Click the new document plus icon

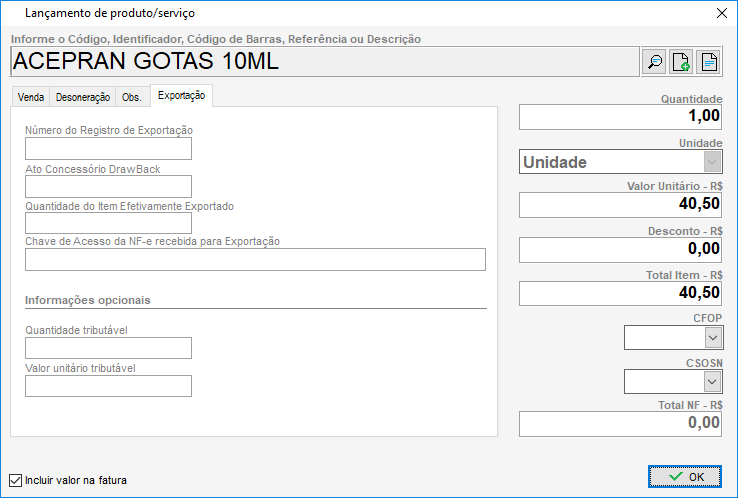click(x=681, y=62)
